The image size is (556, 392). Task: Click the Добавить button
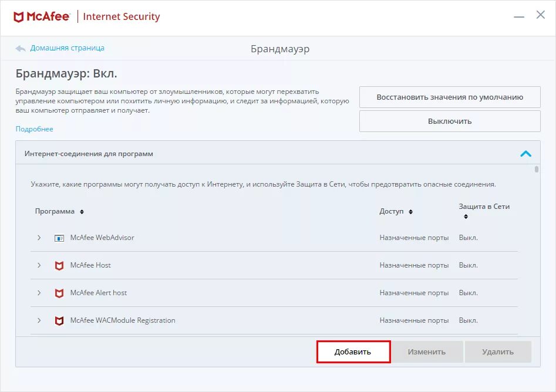(x=353, y=352)
